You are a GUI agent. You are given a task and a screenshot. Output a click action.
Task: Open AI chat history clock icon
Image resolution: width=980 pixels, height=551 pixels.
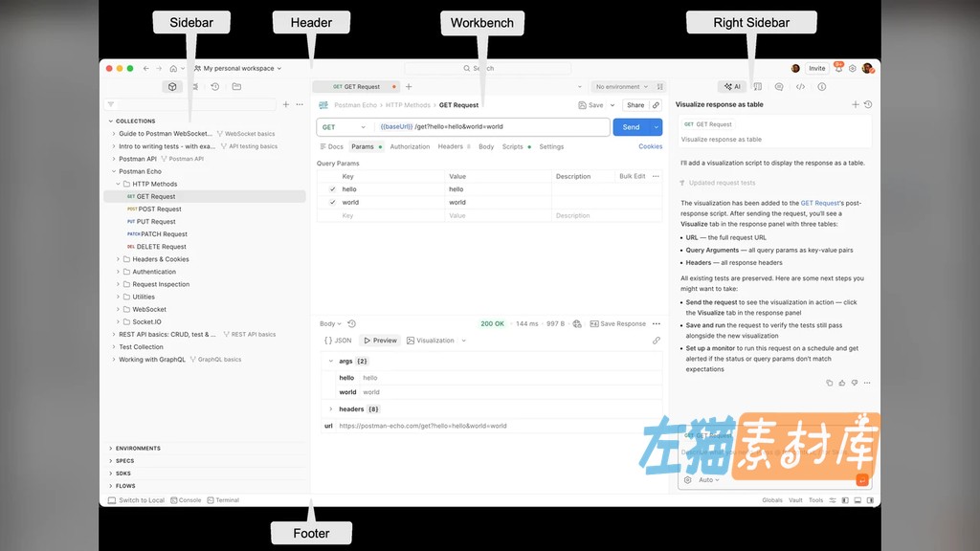tap(868, 104)
